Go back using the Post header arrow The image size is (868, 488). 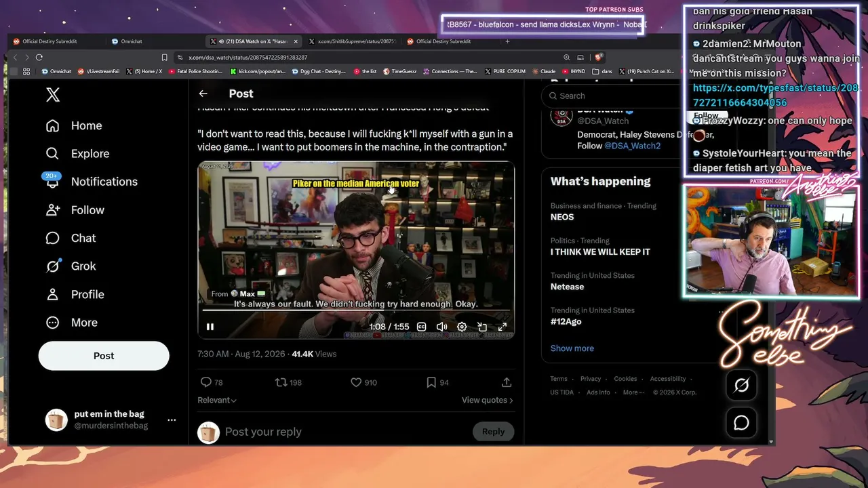[203, 94]
